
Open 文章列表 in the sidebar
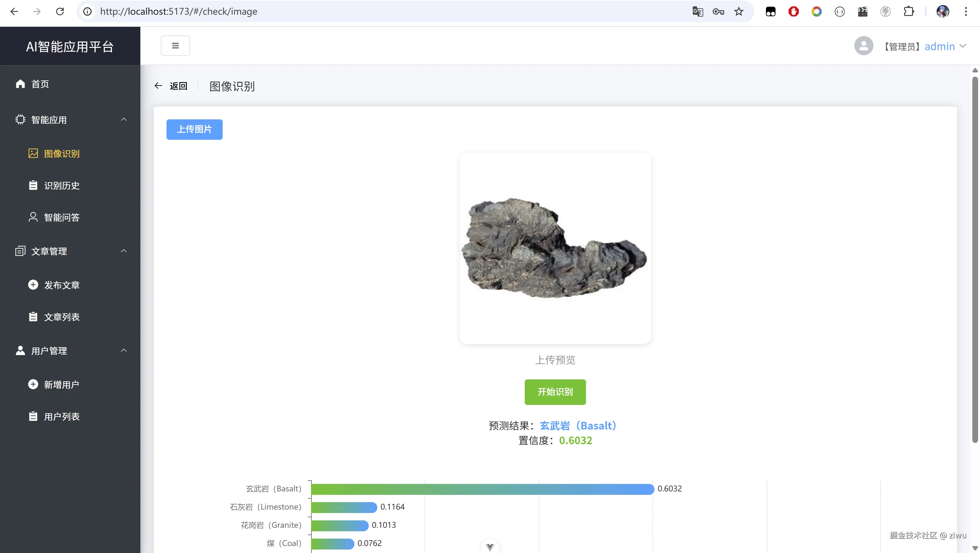(62, 317)
